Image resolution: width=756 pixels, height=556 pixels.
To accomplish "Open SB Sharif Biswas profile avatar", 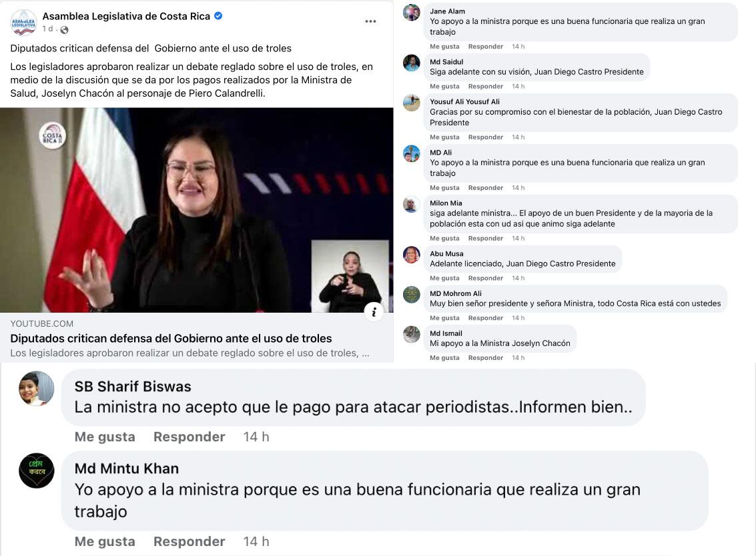I will 36,388.
